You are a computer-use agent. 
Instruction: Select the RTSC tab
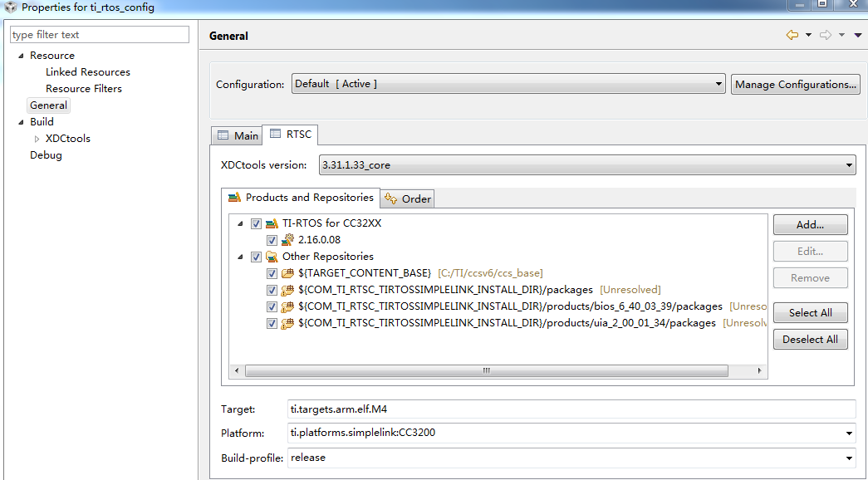pyautogui.click(x=290, y=134)
